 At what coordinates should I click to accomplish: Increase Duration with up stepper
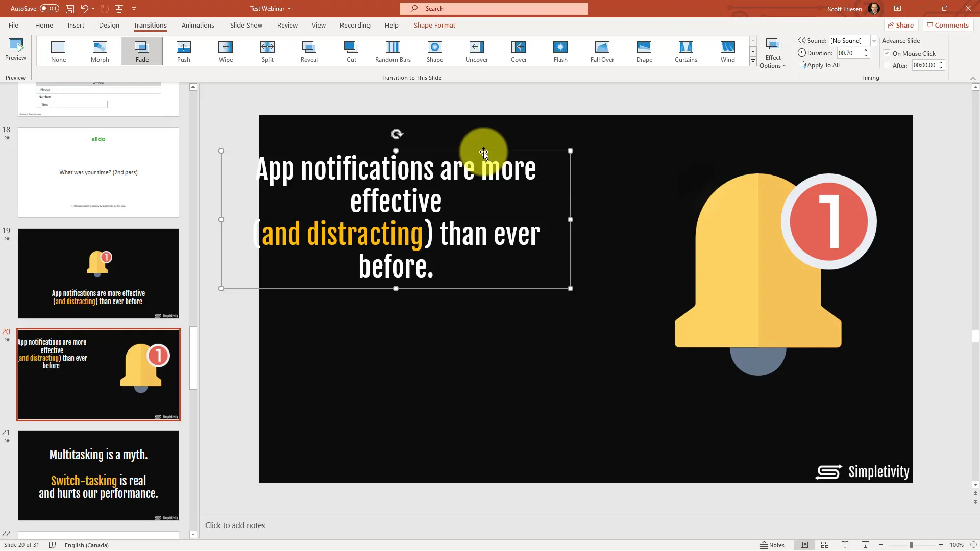point(866,51)
